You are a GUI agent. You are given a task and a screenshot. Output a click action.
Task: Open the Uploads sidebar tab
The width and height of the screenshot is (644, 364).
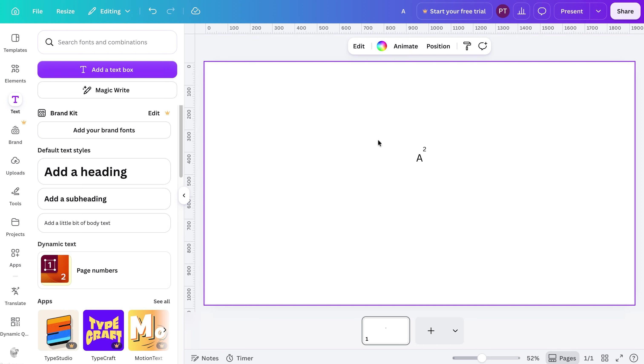(15, 166)
